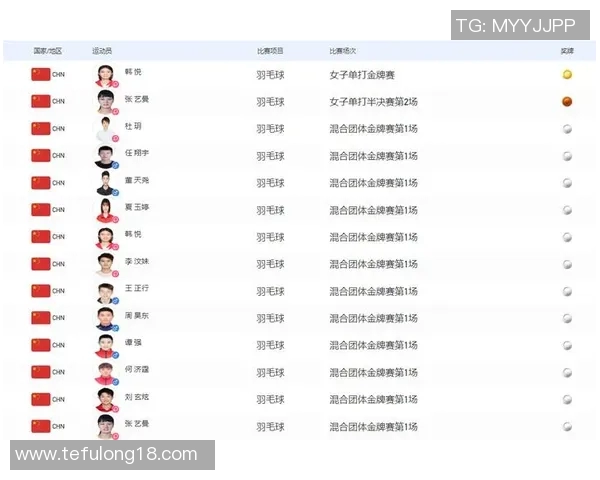
Task: Click the silver medal icon in 杜玥's row
Action: click(567, 129)
